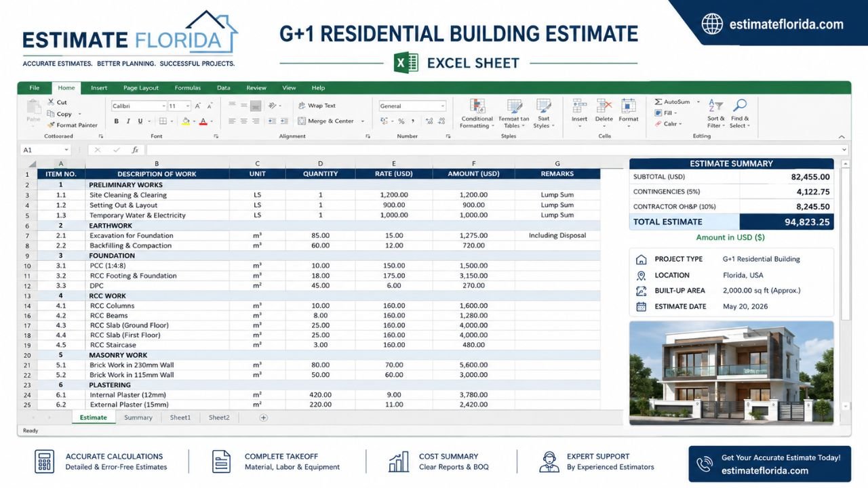
Task: Decrease font size with smaller A icon
Action: click(209, 106)
